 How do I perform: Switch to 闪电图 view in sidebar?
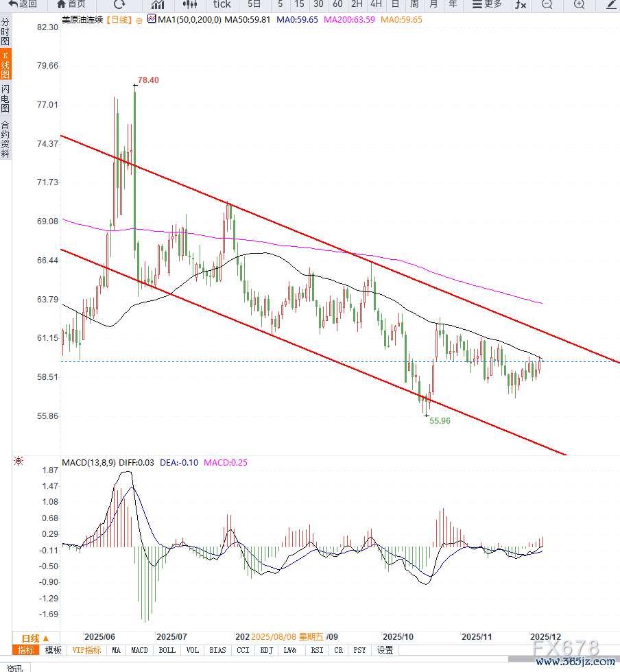pos(5,99)
